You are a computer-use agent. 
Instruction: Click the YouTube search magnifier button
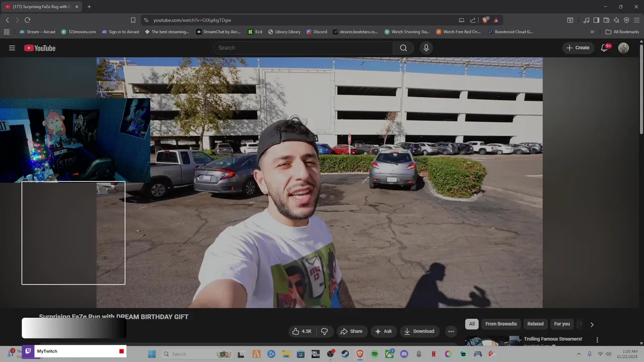(404, 48)
